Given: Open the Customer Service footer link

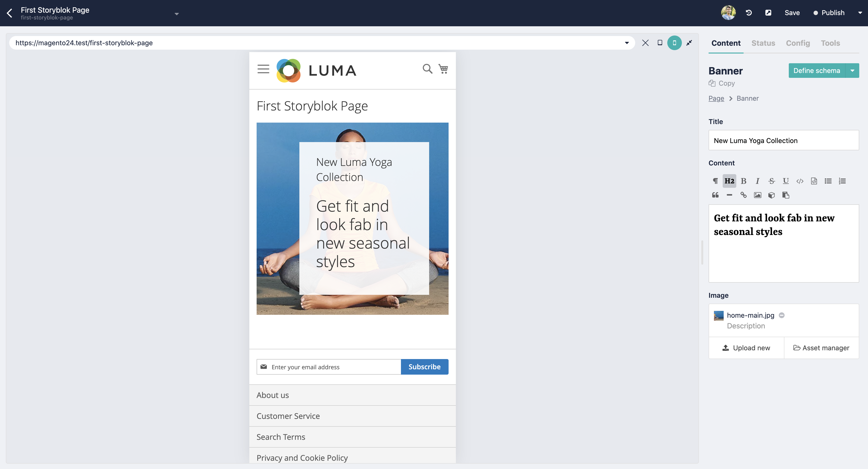Looking at the screenshot, I should tap(288, 416).
